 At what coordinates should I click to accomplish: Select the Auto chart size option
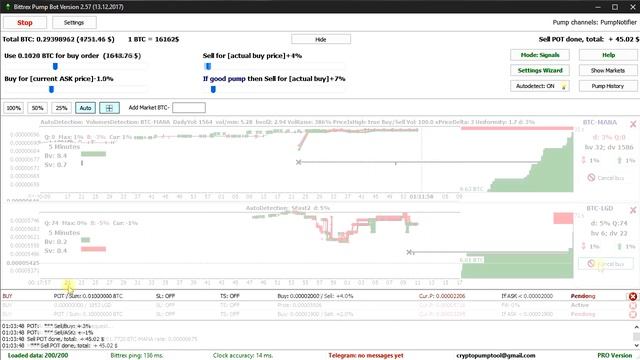(x=85, y=108)
